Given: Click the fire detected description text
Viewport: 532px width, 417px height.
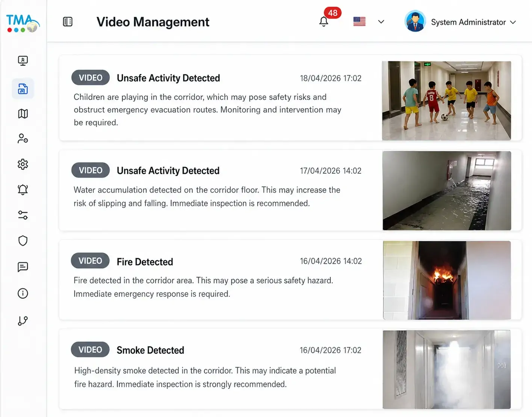Looking at the screenshot, I should [203, 287].
